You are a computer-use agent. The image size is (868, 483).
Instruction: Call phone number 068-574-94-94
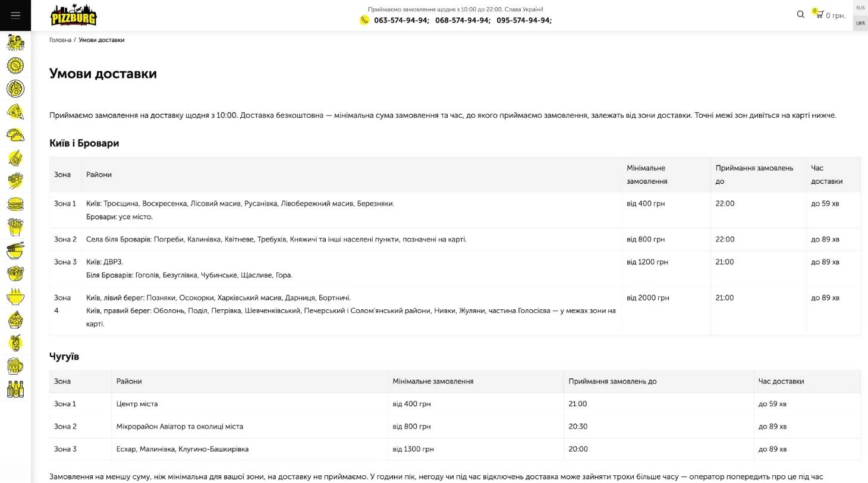pyautogui.click(x=463, y=20)
